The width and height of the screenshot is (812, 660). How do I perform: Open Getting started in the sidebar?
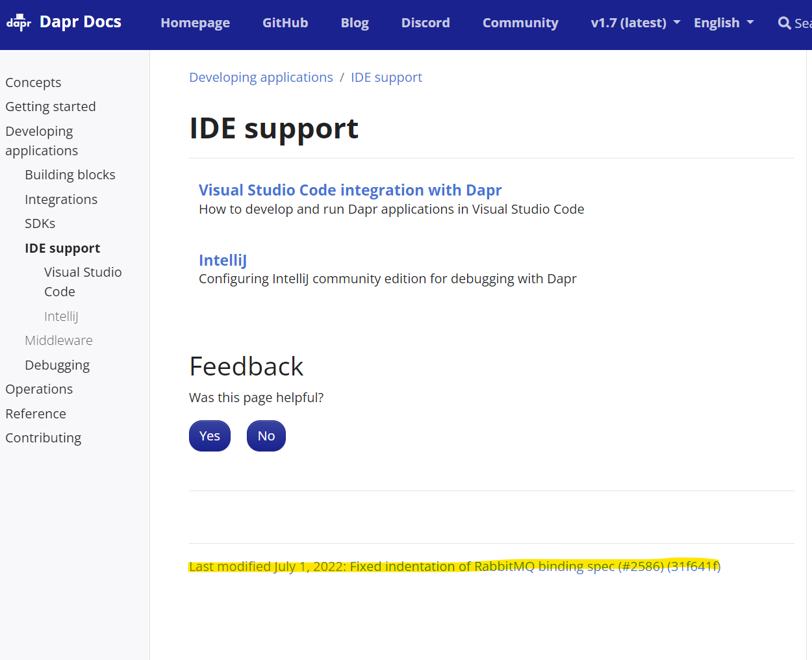tap(51, 107)
